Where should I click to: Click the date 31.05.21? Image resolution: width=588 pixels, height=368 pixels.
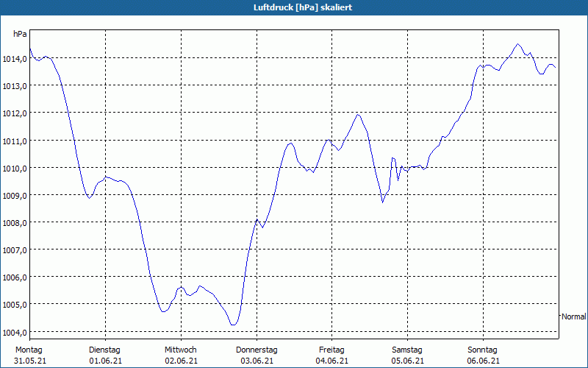[x=30, y=361]
